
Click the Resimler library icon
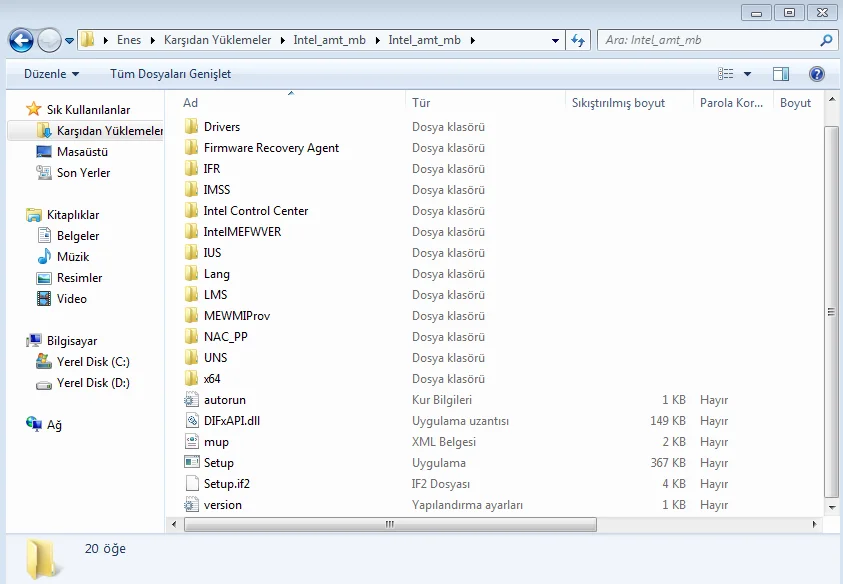pyautogui.click(x=44, y=277)
